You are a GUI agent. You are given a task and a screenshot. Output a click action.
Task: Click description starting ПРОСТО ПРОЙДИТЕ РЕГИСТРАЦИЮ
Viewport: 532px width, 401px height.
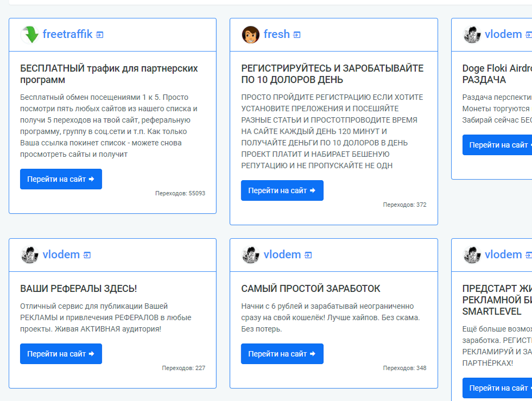[332, 131]
